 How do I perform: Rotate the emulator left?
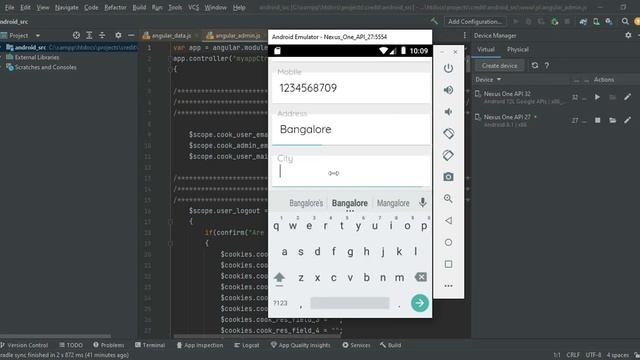click(x=448, y=133)
